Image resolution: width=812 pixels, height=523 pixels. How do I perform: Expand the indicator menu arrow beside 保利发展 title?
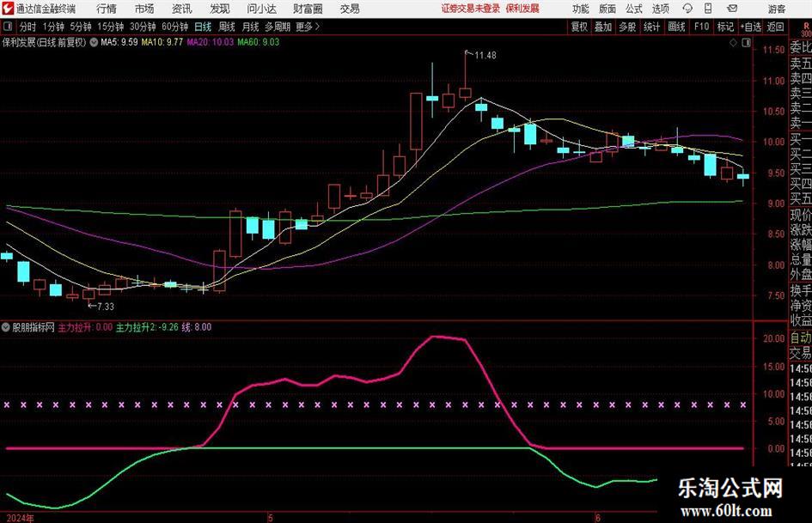(94, 42)
